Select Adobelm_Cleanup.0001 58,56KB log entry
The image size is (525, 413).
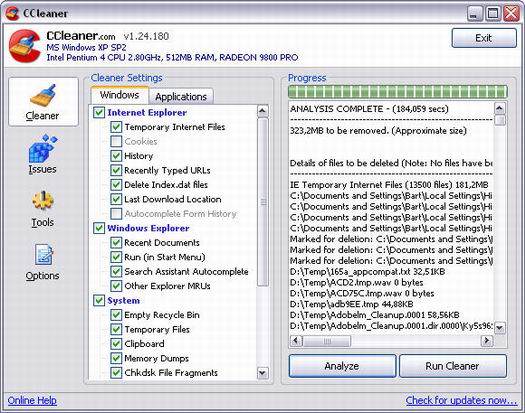click(375, 315)
